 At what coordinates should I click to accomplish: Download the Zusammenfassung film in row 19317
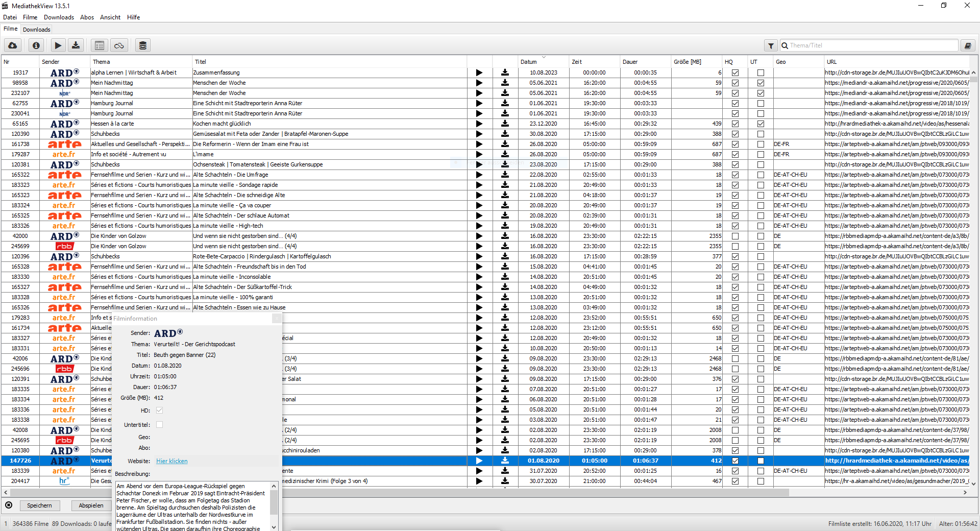(505, 73)
